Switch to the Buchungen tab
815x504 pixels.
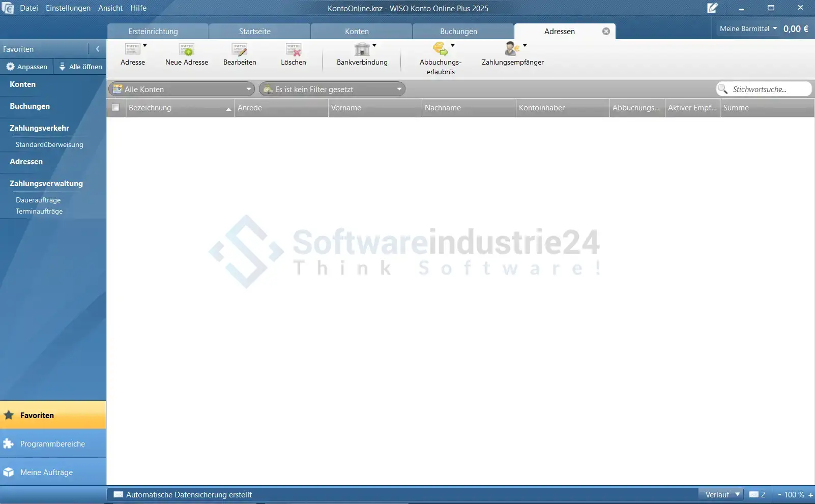[458, 32]
